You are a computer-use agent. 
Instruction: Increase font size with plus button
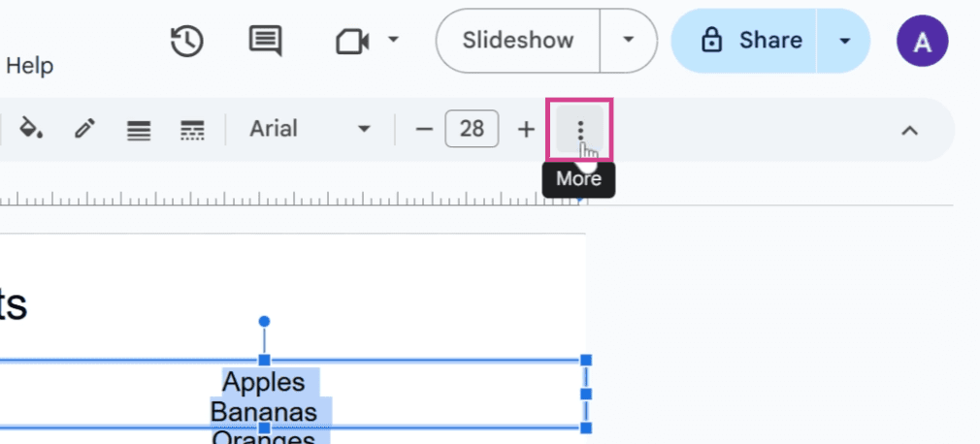click(526, 129)
